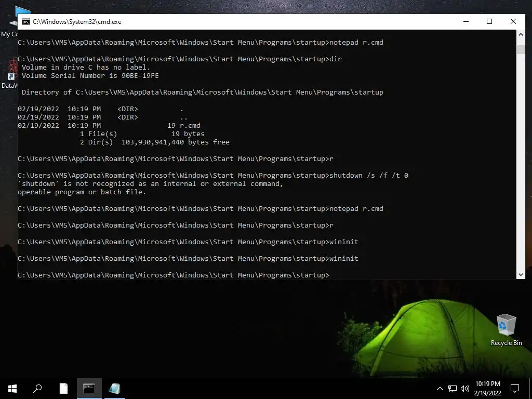This screenshot has width=532, height=399.
Task: Click the 'shutdown' is not recognized error line
Action: click(x=150, y=183)
